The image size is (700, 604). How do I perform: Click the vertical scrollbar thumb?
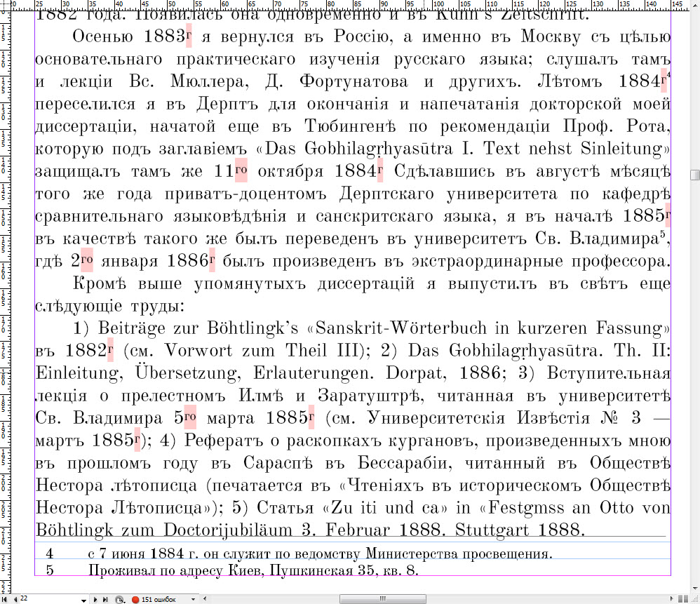click(x=694, y=175)
